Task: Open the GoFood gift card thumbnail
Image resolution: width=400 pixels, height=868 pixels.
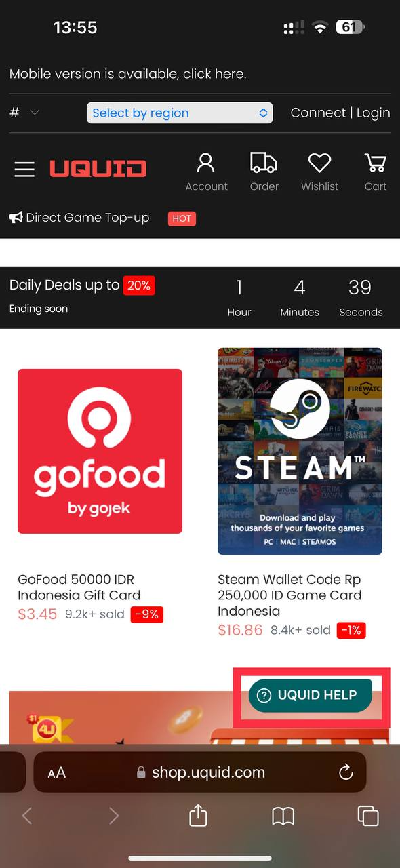Action: point(100,451)
